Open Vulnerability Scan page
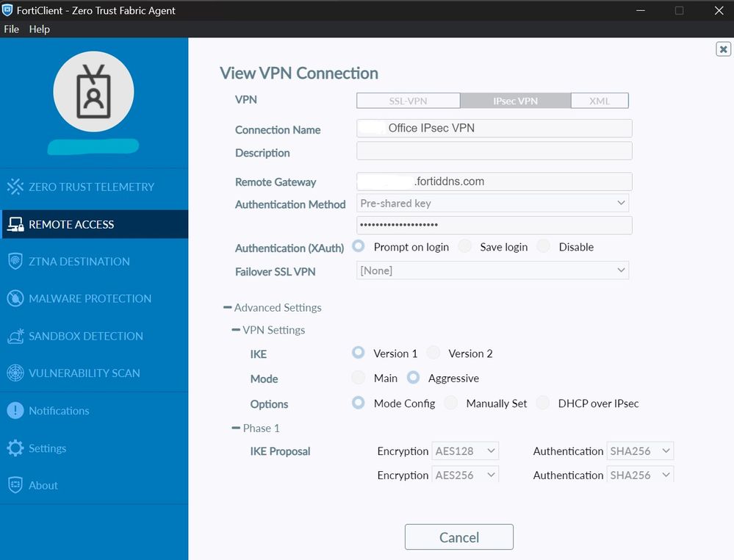Viewport: 734px width, 560px height. click(x=94, y=373)
